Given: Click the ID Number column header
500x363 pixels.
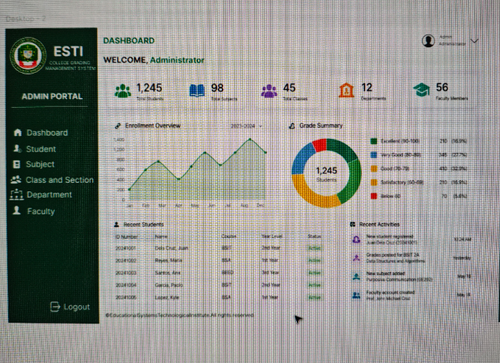Looking at the screenshot, I should pyautogui.click(x=126, y=237).
